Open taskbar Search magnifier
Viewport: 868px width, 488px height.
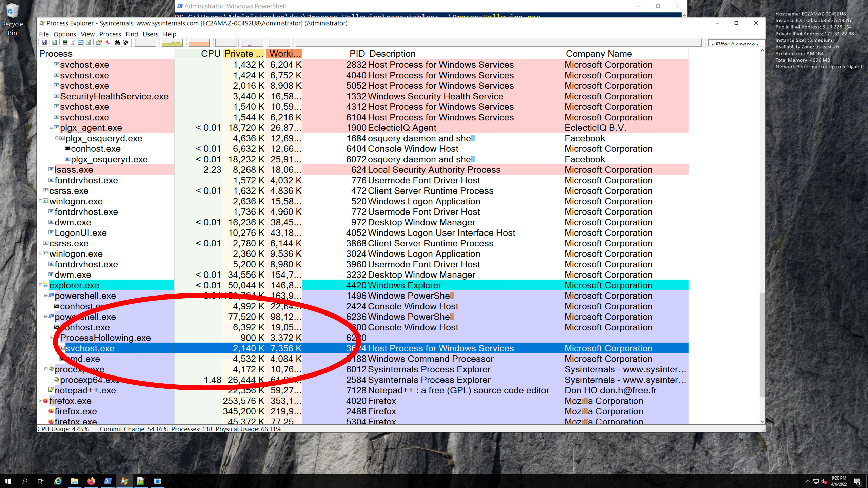click(24, 481)
